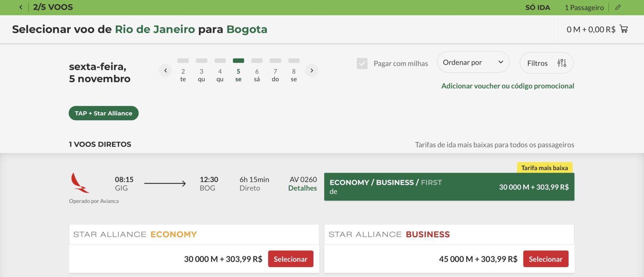Show previous dates with left arrow
This screenshot has height=277, width=644.
(165, 70)
